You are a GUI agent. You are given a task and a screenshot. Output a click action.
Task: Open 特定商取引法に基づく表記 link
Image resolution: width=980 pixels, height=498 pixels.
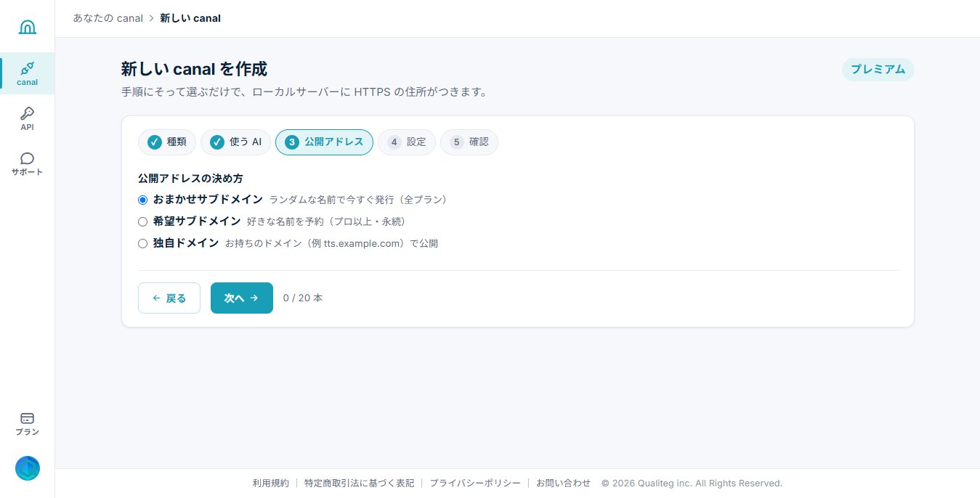[x=359, y=483]
